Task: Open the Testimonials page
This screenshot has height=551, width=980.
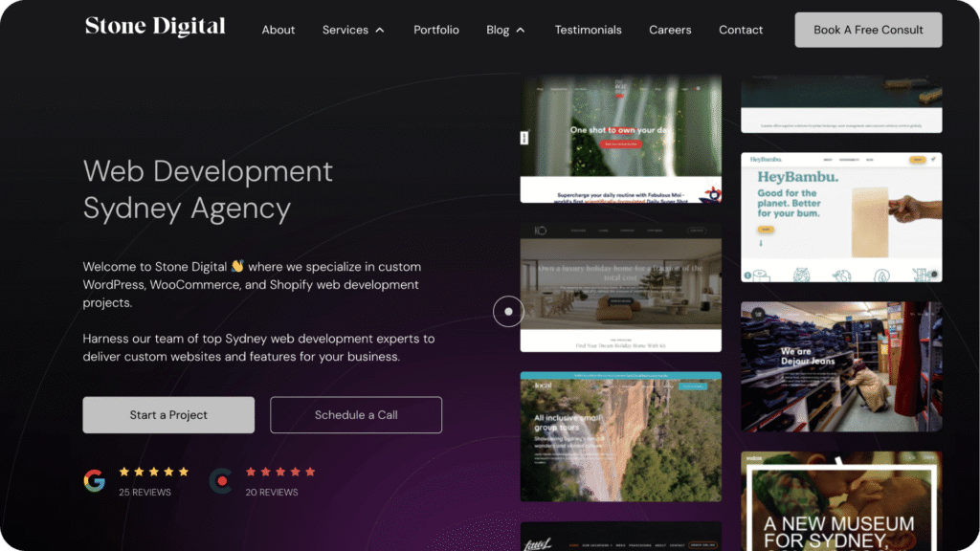Action: tap(589, 30)
